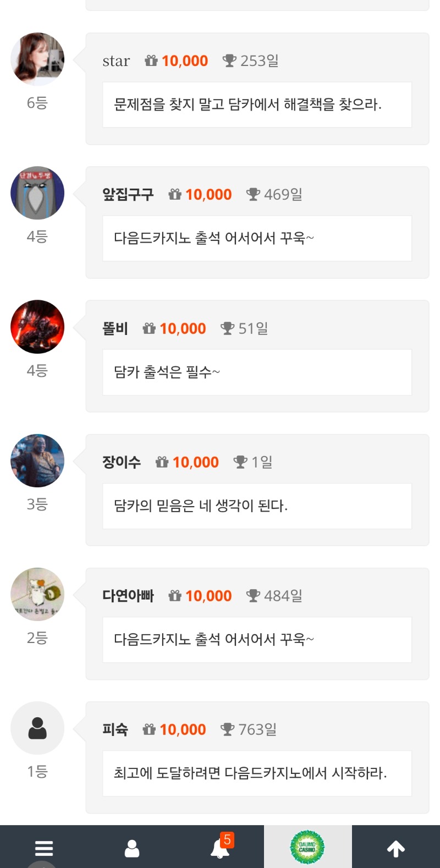Open avatar of user 똘비
Image resolution: width=440 pixels, height=868 pixels.
pyautogui.click(x=37, y=327)
